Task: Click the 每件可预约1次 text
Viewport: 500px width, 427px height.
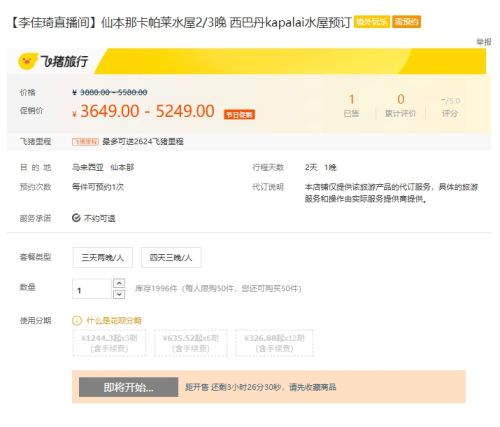Action: 98,187
